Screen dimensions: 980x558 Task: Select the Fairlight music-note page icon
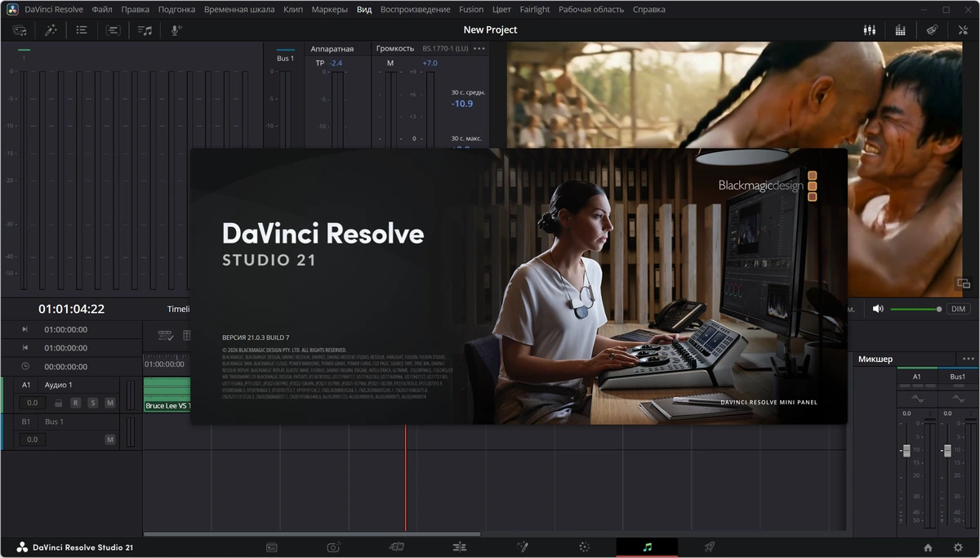click(x=647, y=547)
